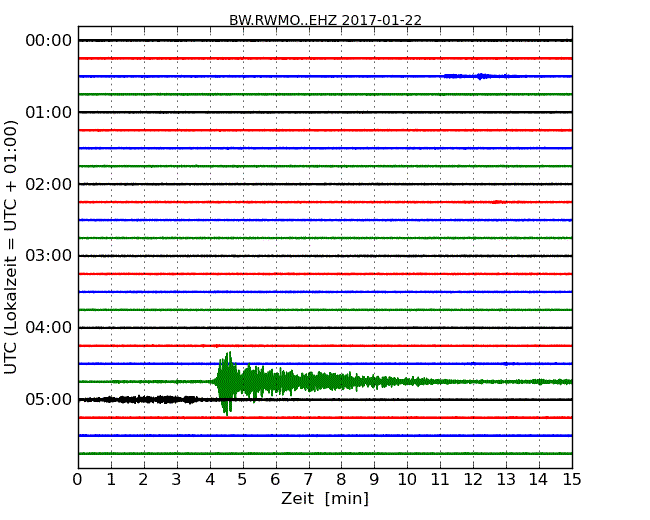This screenshot has height=520, width=650.
Task: Click the x-axis tick label 15
Action: coord(572,480)
